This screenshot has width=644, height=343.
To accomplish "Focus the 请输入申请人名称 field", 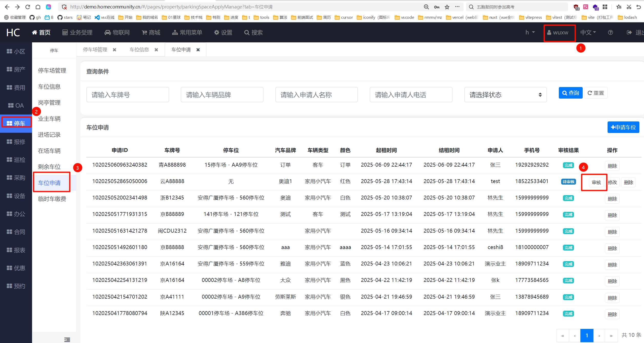I will tap(316, 95).
